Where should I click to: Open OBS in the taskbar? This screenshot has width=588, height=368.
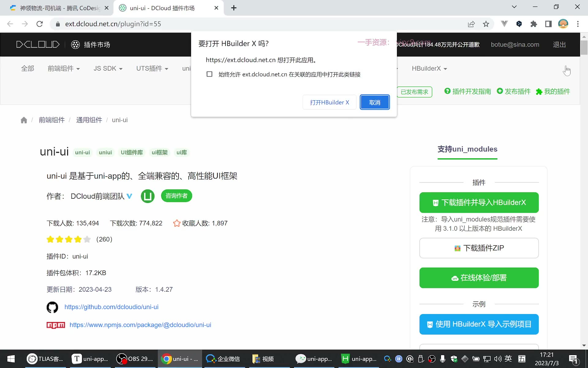pyautogui.click(x=135, y=359)
